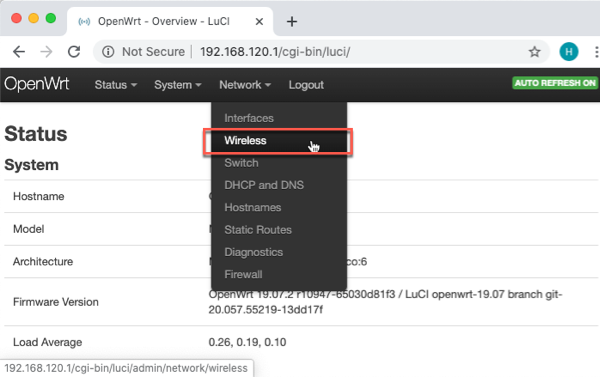Select the OpenWrt - Overview - LuCI tab
The width and height of the screenshot is (600, 377).
(x=170, y=21)
